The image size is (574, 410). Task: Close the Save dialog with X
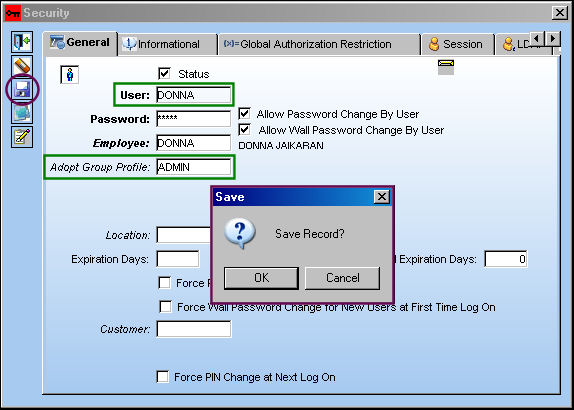381,197
